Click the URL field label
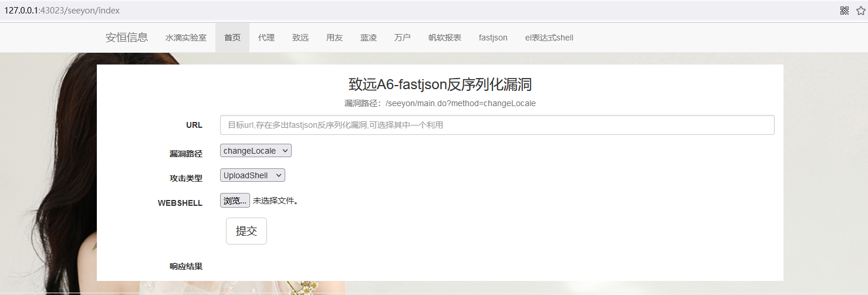The height and width of the screenshot is (295, 868). (x=194, y=125)
